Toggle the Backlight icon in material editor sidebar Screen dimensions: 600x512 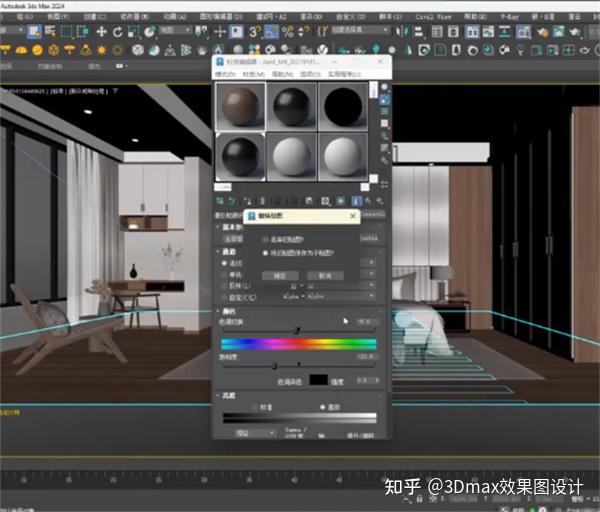point(384,100)
